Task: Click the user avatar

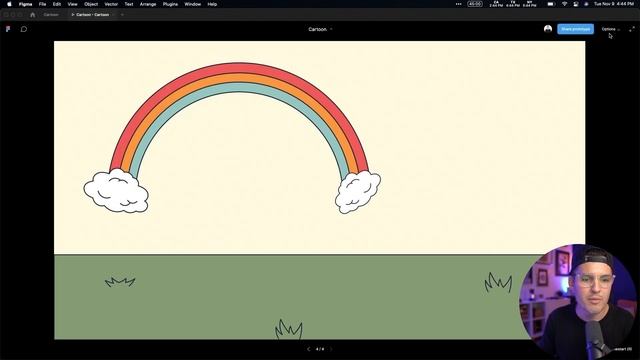Action: 548,29
